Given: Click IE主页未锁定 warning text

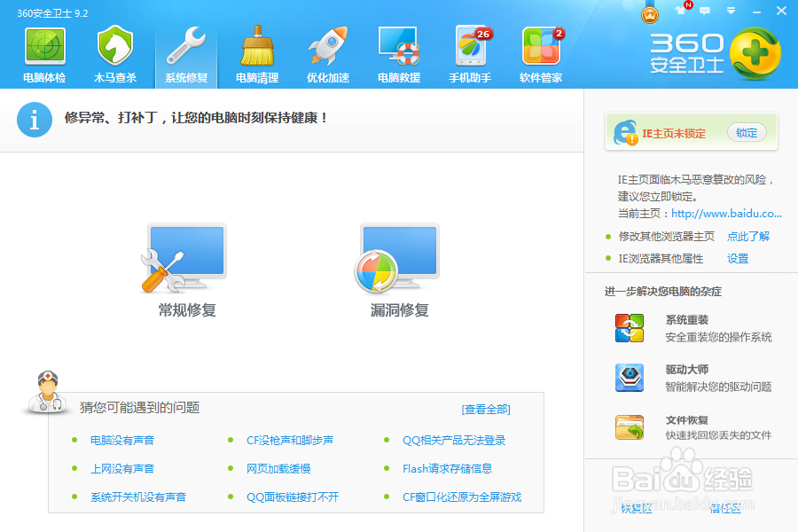Looking at the screenshot, I should coord(674,133).
